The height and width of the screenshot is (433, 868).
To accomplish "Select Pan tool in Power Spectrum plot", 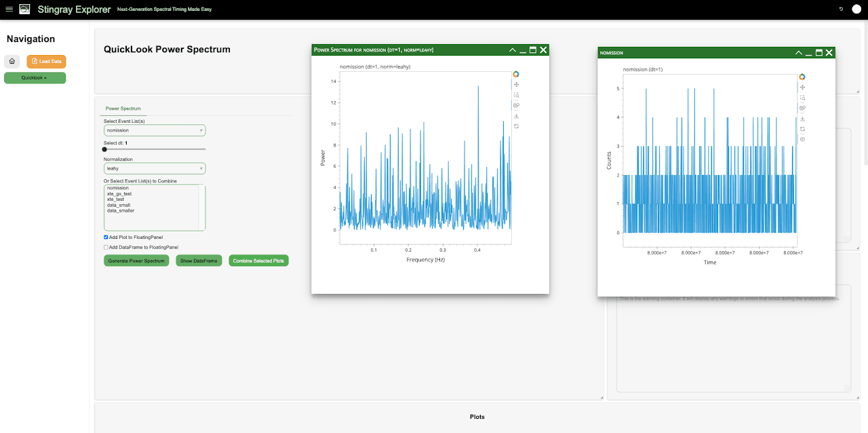I will [x=516, y=84].
